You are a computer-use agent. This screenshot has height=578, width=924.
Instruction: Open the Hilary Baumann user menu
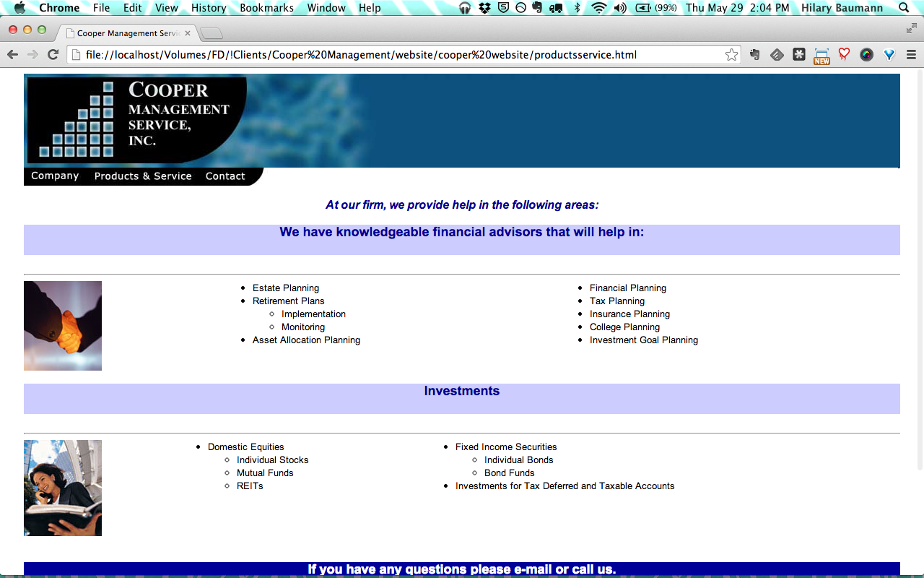pos(842,8)
